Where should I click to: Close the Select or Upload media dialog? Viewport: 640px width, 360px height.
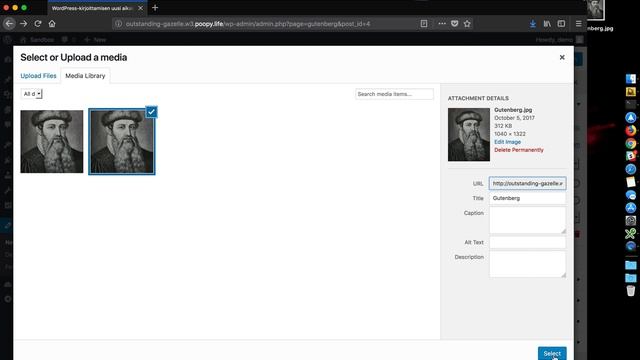pyautogui.click(x=562, y=58)
